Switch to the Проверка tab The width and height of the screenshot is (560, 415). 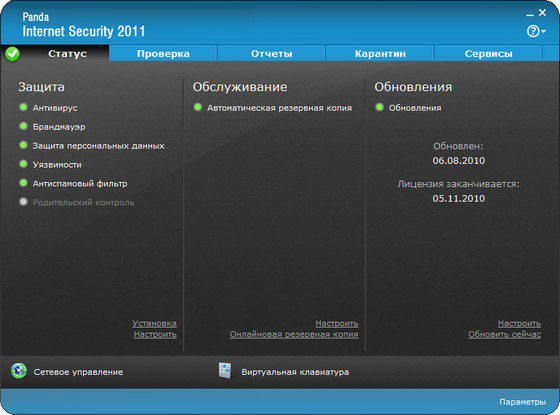click(163, 54)
